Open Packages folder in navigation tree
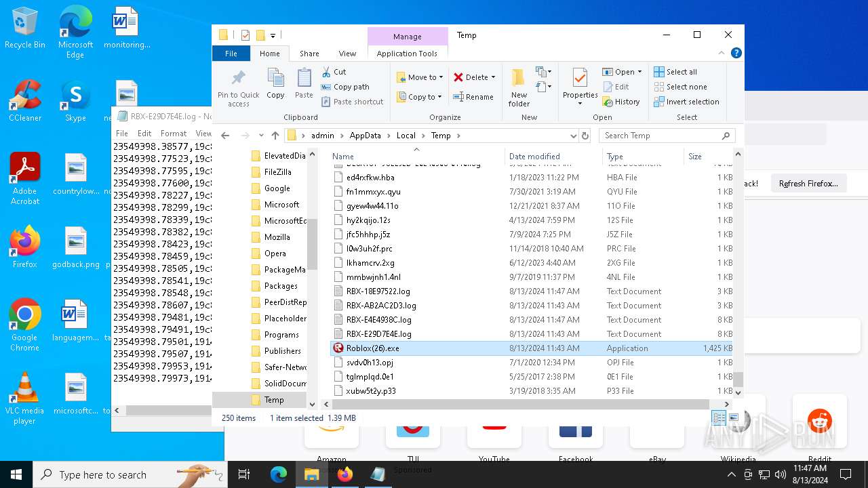The height and width of the screenshot is (488, 868). click(x=281, y=286)
